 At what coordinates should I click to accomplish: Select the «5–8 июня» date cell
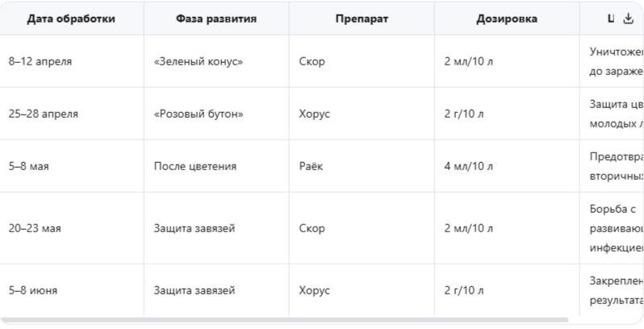click(x=33, y=289)
